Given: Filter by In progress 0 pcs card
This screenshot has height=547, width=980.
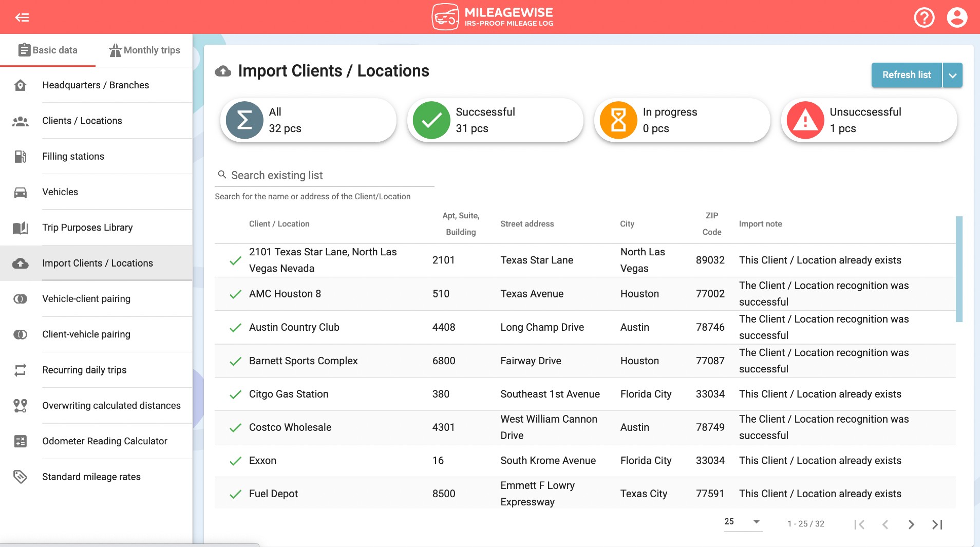Looking at the screenshot, I should pos(682,120).
